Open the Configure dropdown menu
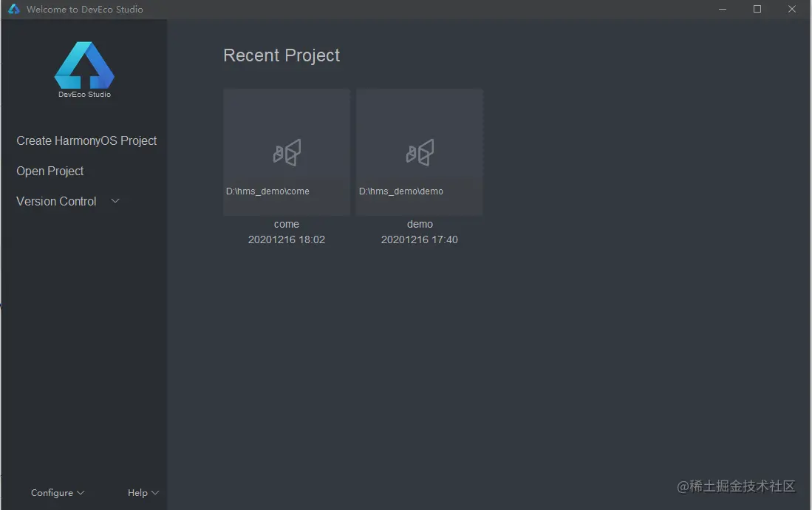Screen dimensions: 812x510 (58, 493)
